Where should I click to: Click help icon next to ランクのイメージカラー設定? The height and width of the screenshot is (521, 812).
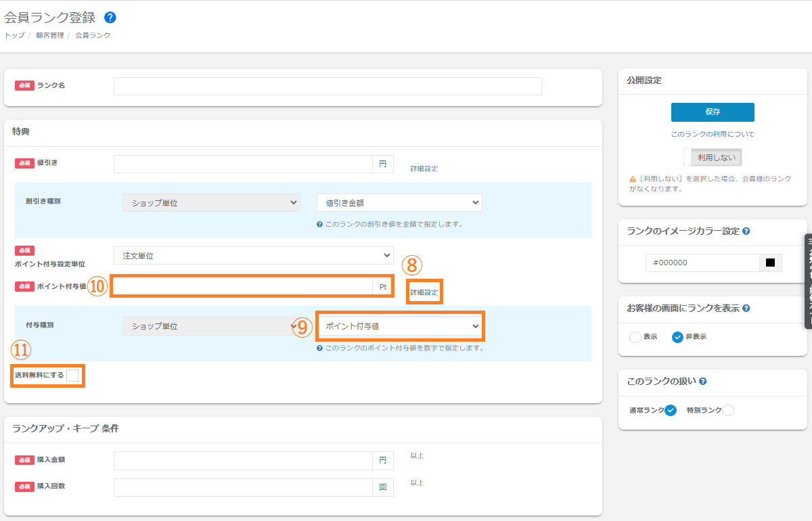(746, 231)
